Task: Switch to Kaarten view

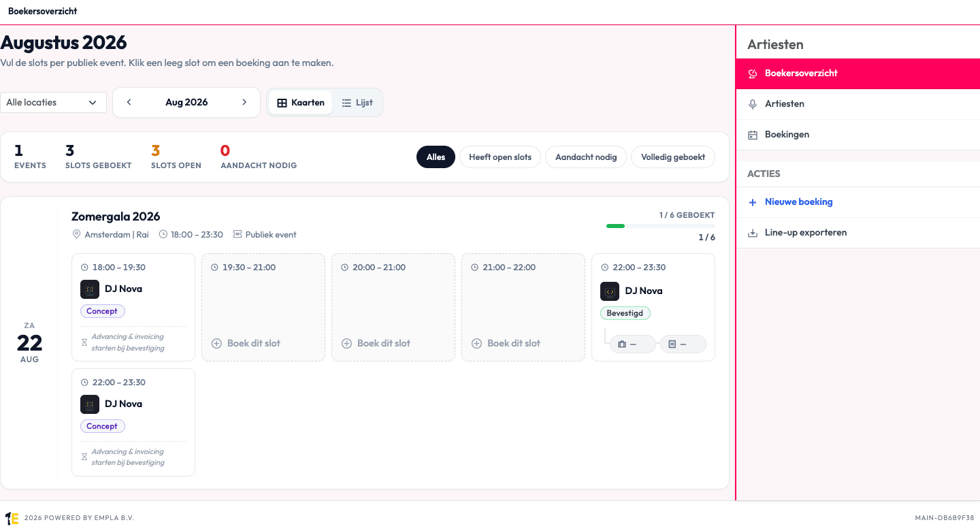Action: coord(301,103)
